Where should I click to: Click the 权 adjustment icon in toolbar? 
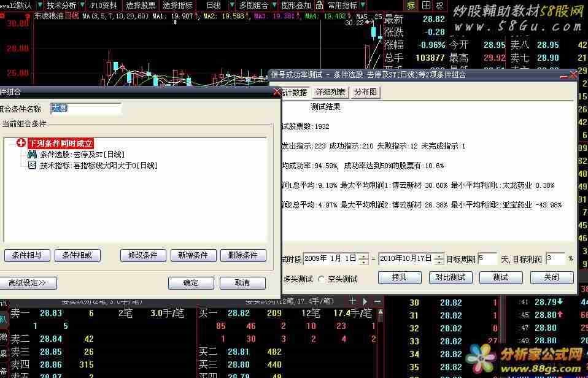tap(439, 6)
